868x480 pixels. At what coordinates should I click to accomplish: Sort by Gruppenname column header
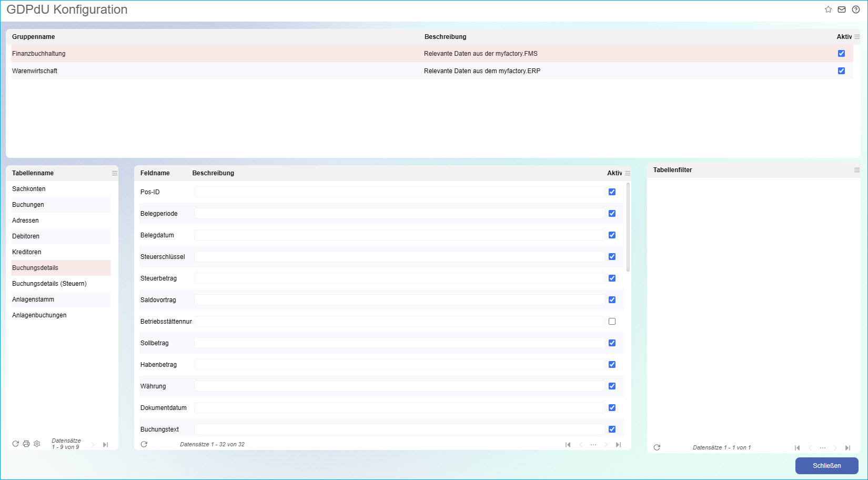[34, 37]
